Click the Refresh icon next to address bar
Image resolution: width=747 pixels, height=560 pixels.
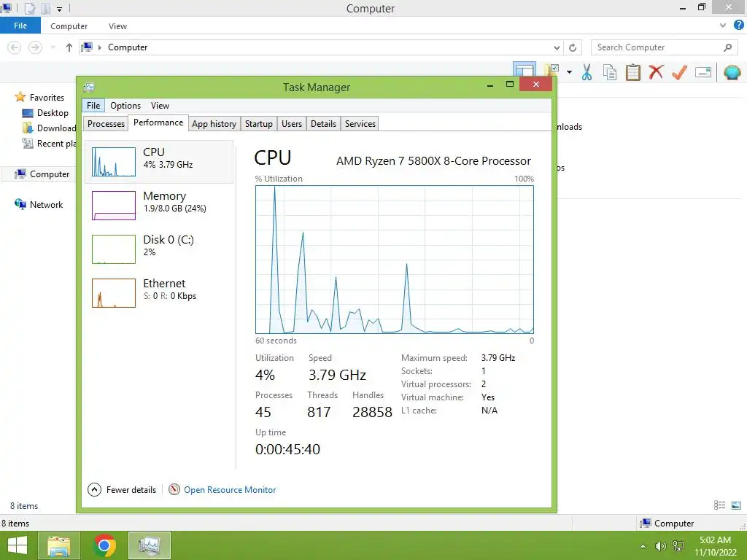573,47
